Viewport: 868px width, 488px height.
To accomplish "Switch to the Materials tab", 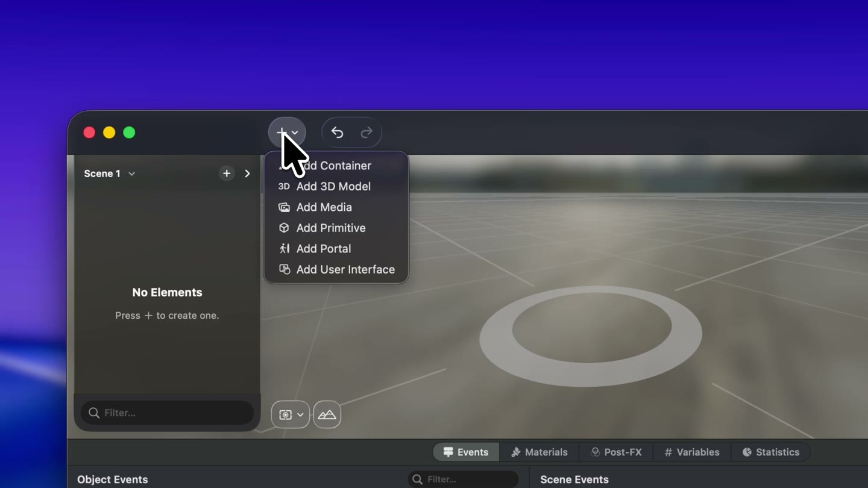I will click(x=539, y=452).
